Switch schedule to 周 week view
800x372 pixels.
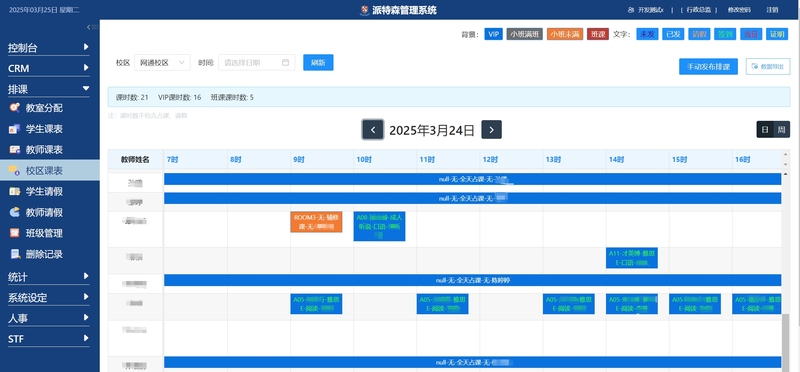point(781,130)
